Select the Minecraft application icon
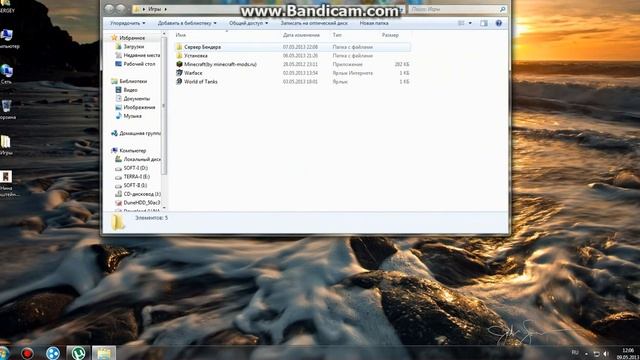 [x=179, y=64]
